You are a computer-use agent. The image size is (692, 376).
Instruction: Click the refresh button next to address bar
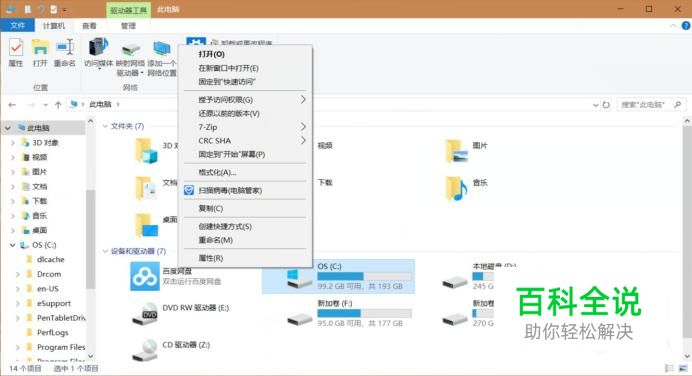pyautogui.click(x=606, y=105)
